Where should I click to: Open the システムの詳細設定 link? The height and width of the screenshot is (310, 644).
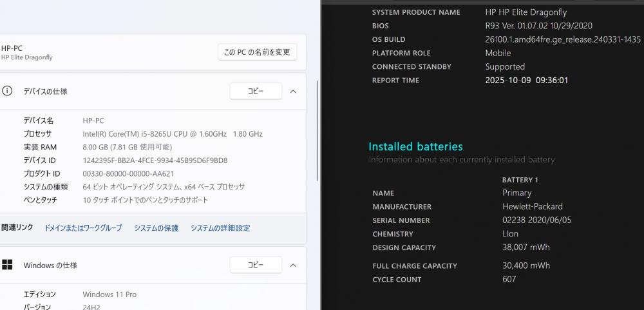pos(220,228)
